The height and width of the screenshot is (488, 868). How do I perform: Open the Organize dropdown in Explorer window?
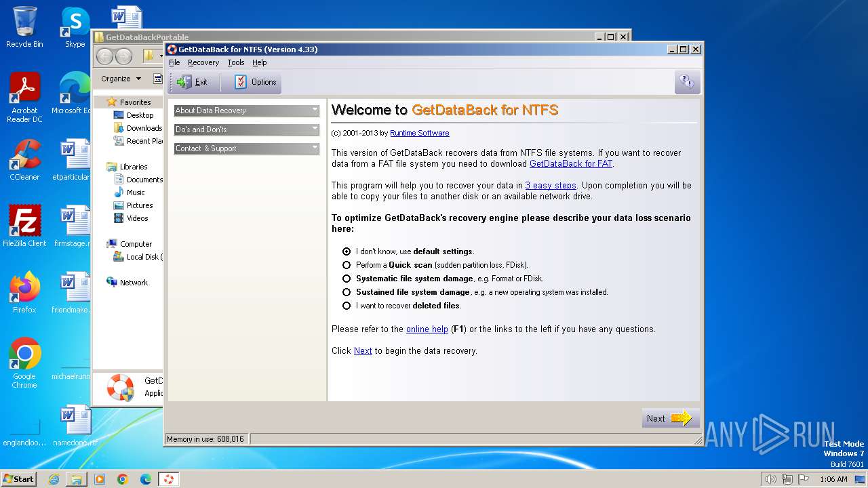pyautogui.click(x=121, y=79)
